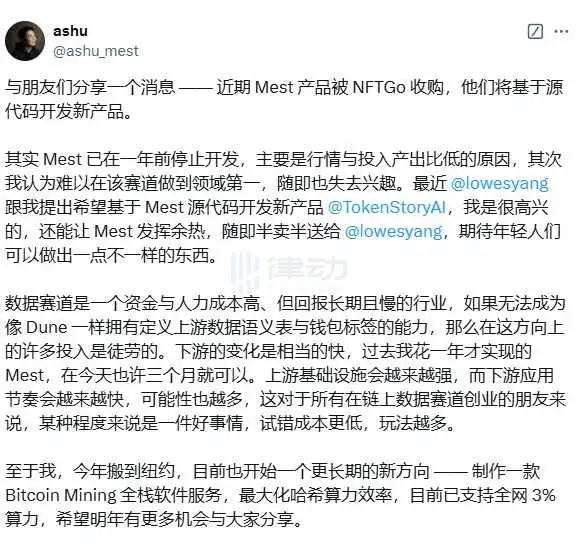
Task: Open ashu's profile avatar photo
Action: [x=25, y=41]
